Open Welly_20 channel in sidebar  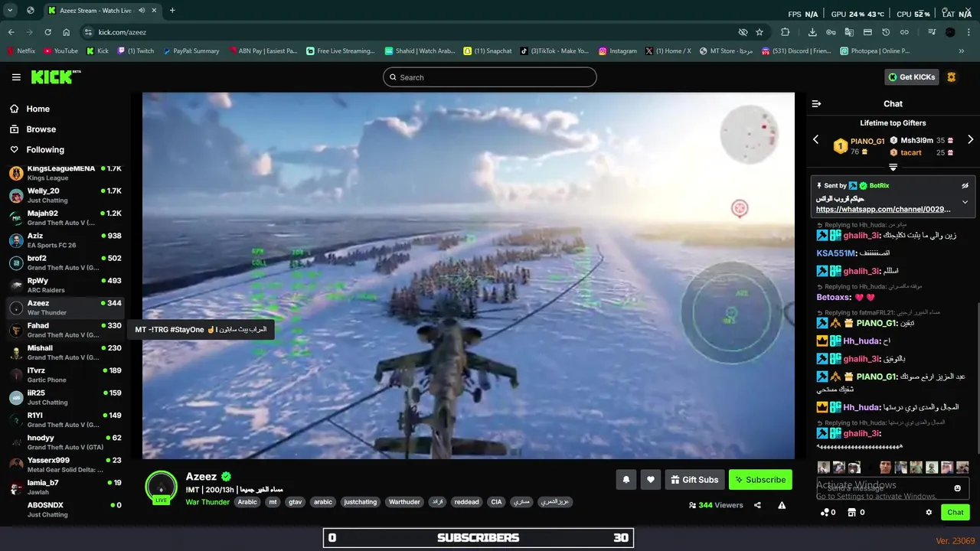(x=66, y=195)
